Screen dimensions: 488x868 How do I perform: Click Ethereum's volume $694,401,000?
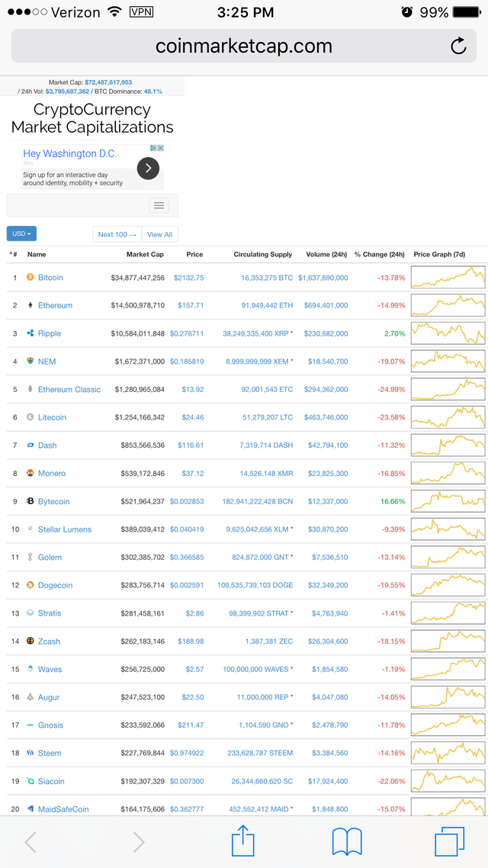pos(326,305)
